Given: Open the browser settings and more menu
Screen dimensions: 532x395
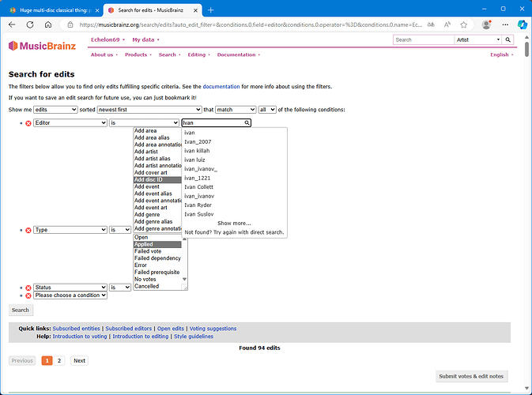Looking at the screenshot, I should point(505,24).
